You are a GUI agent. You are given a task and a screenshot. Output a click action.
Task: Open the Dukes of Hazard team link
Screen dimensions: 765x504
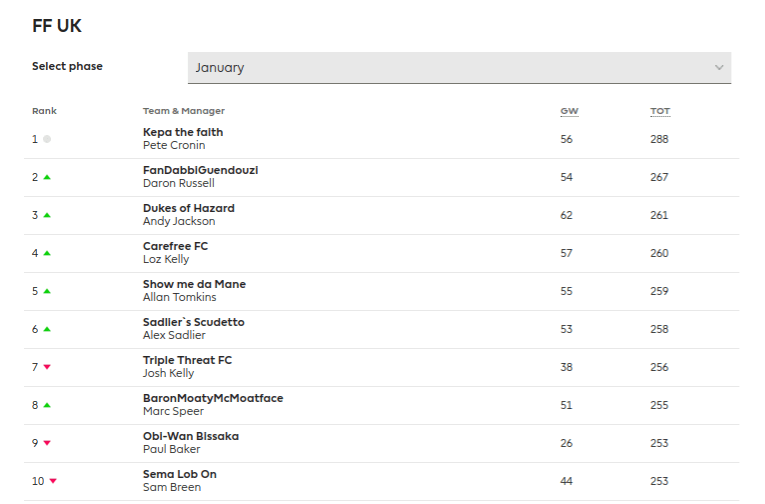[x=189, y=208]
